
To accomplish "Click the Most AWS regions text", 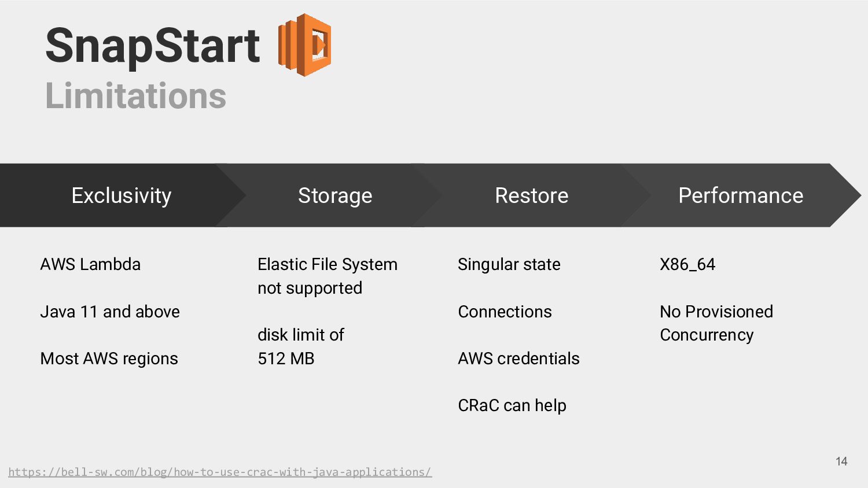I will pyautogui.click(x=109, y=358).
